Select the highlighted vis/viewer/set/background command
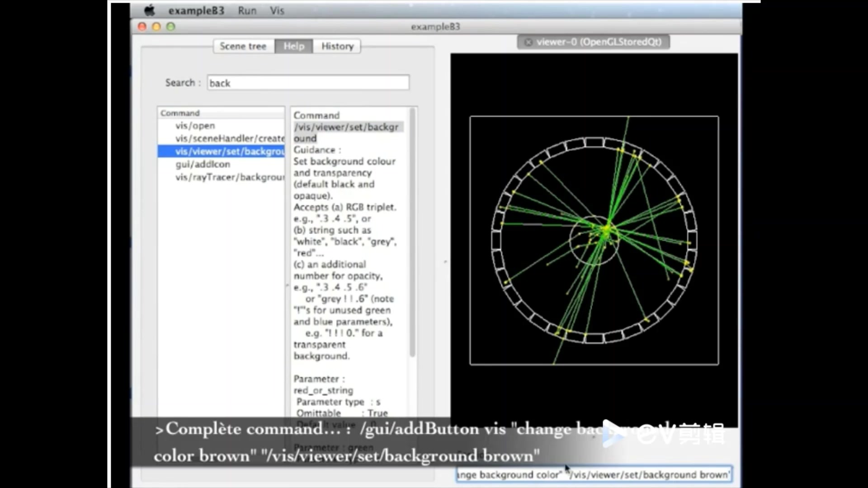 coord(230,151)
